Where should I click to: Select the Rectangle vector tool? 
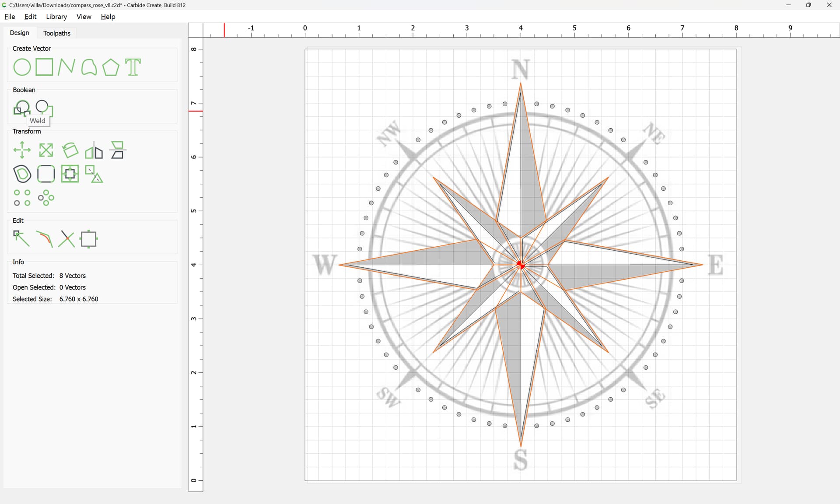pyautogui.click(x=44, y=67)
